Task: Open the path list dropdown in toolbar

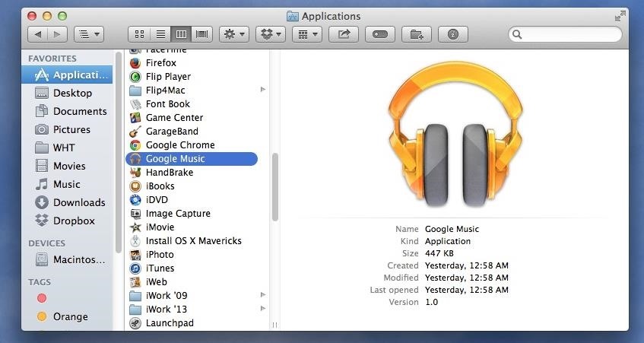Action: (89, 34)
